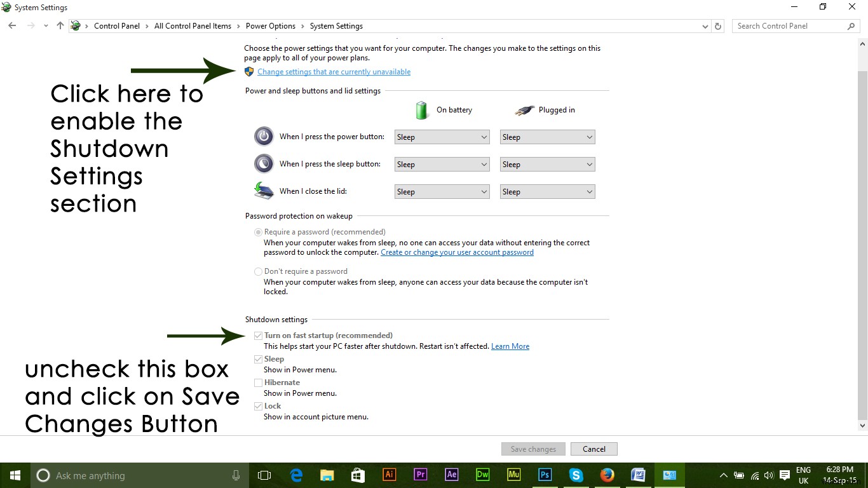Launch Adobe Illustrator from taskbar

tap(390, 475)
